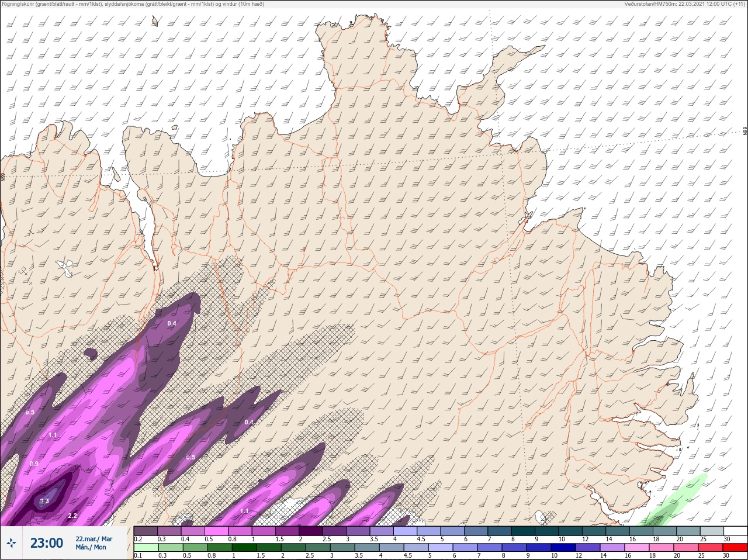This screenshot has height=560, width=748.
Task: Click the compass arrows icon beside 23:00
Action: (11, 543)
